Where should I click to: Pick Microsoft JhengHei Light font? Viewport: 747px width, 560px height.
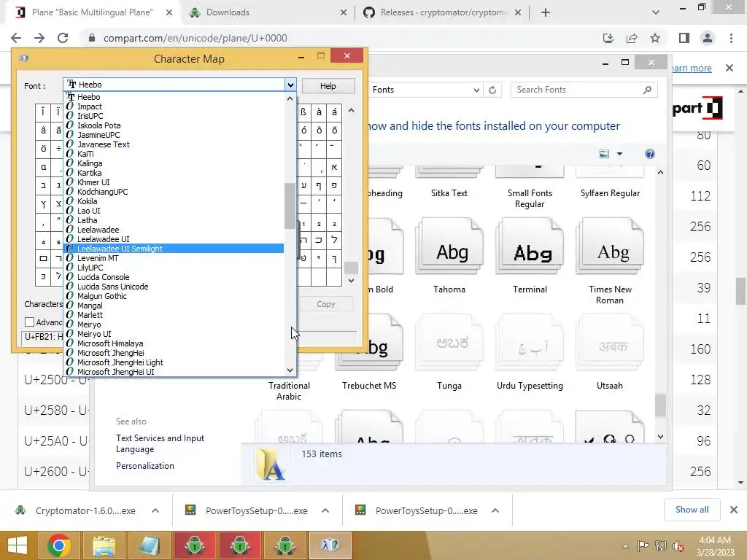coord(120,362)
